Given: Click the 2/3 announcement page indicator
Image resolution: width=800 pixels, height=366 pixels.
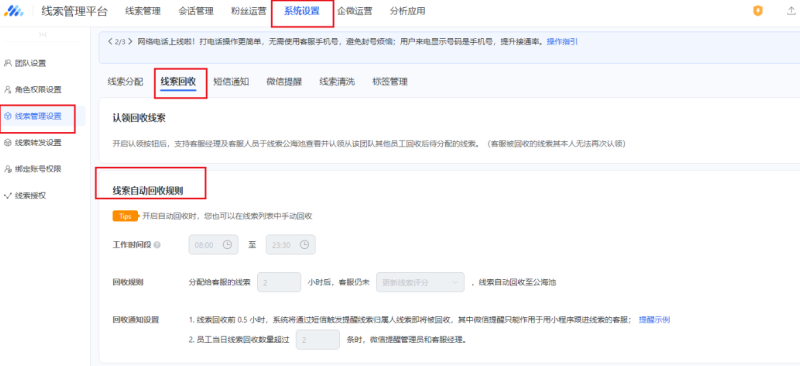Looking at the screenshot, I should coord(120,41).
